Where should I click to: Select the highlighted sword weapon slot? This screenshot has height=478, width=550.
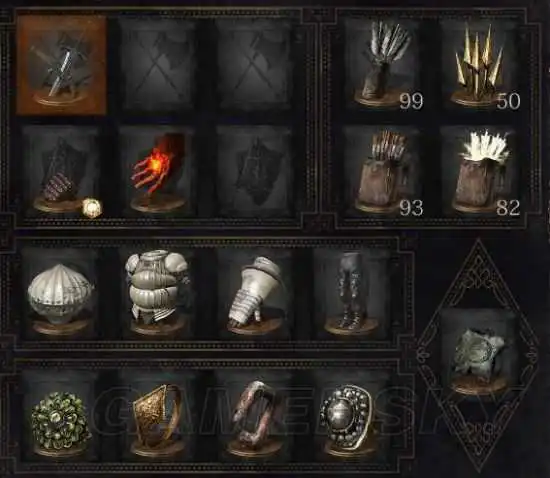[61, 65]
